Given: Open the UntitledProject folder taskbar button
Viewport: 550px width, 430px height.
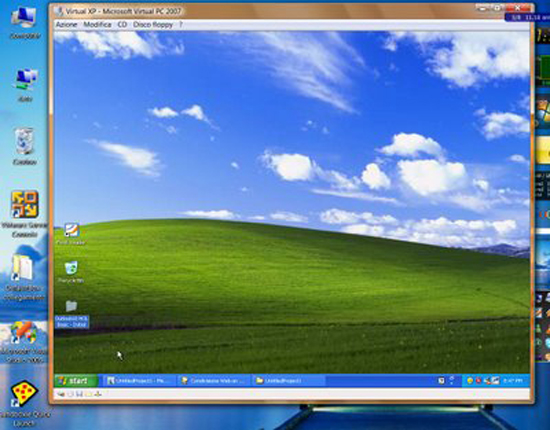Looking at the screenshot, I should 289,381.
